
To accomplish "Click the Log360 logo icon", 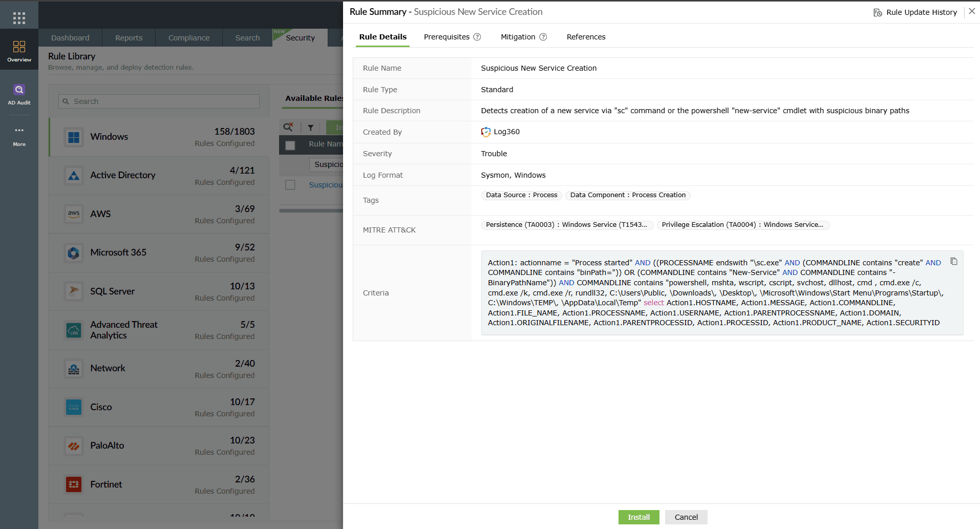I will tap(486, 132).
